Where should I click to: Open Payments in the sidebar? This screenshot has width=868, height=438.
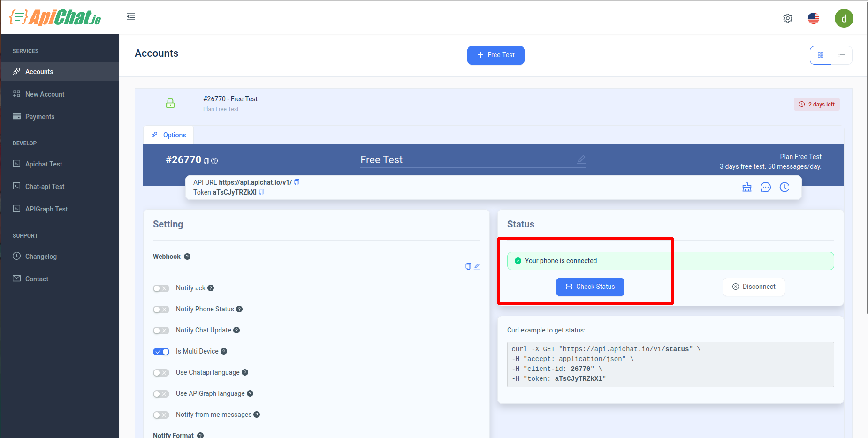60,117
